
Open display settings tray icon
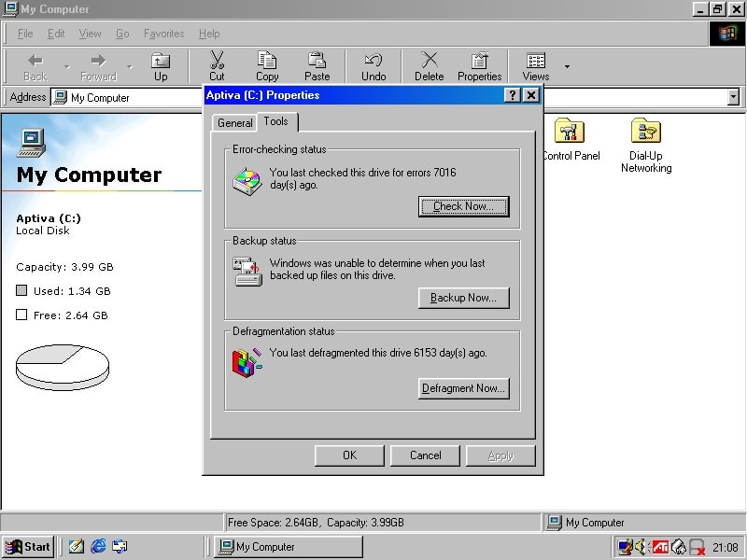[625, 547]
